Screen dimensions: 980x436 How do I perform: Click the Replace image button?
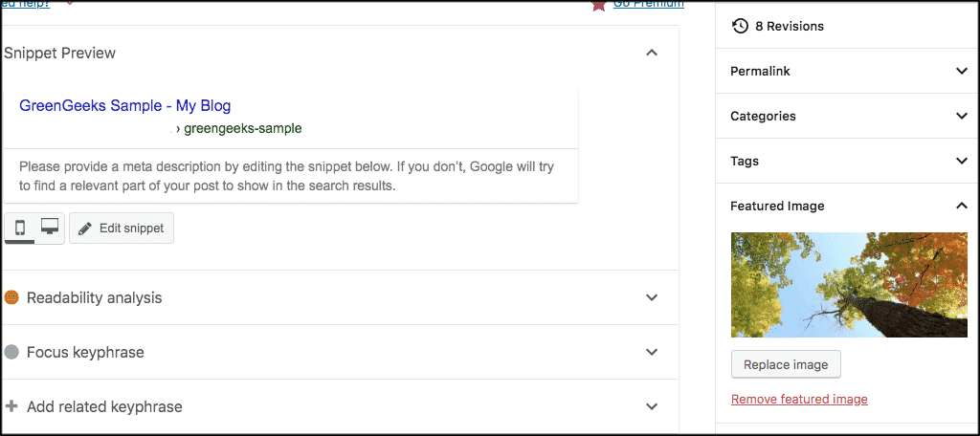point(786,365)
